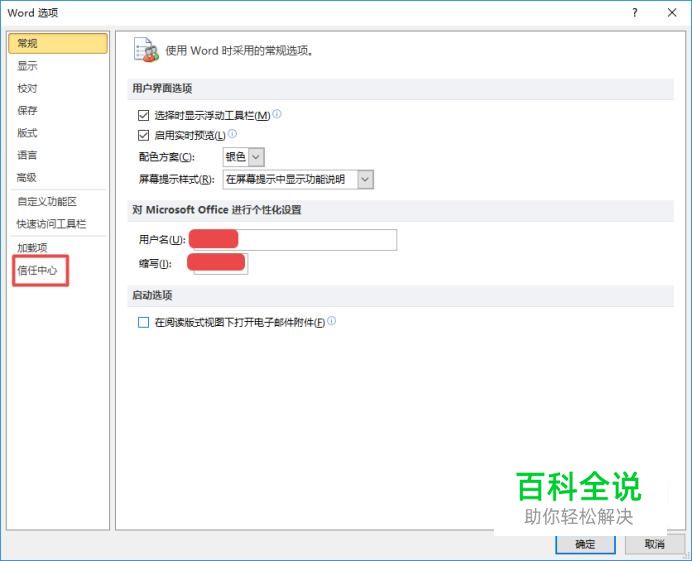This screenshot has width=692, height=561.
Task: Click the general options header icon
Action: [146, 50]
